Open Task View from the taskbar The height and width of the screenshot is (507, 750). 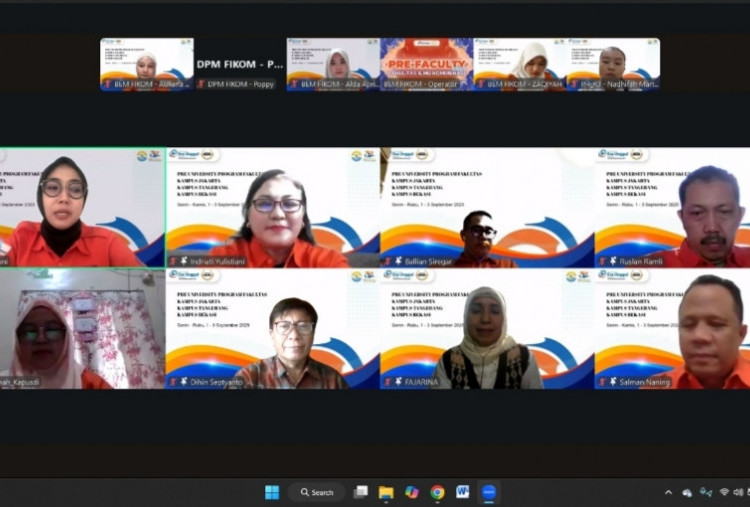[361, 492]
